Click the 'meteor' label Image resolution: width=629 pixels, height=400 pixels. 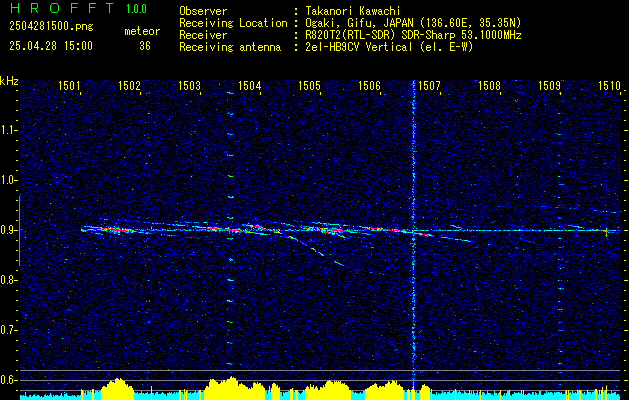[142, 31]
